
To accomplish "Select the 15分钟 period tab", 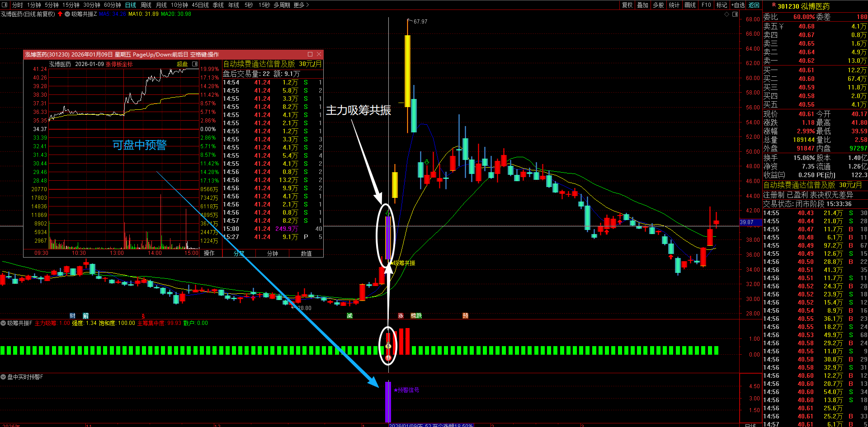I will pos(71,5).
